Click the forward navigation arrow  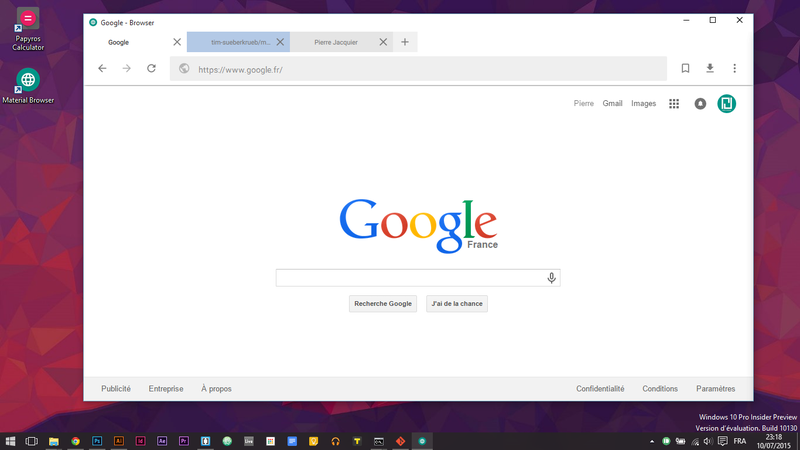(x=127, y=68)
